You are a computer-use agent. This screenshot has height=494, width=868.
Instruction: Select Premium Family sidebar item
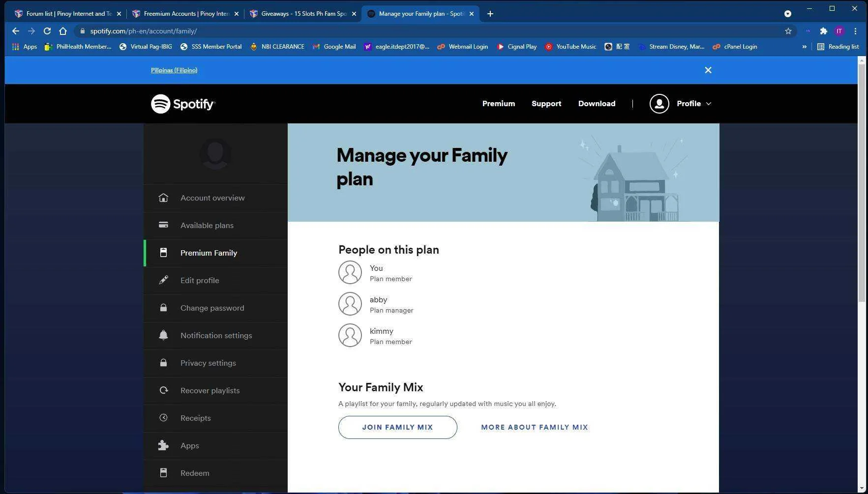click(215, 253)
